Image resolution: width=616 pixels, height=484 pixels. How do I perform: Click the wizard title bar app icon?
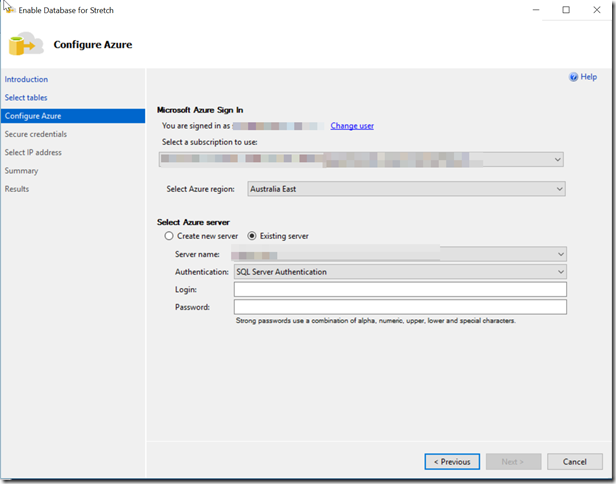10,10
